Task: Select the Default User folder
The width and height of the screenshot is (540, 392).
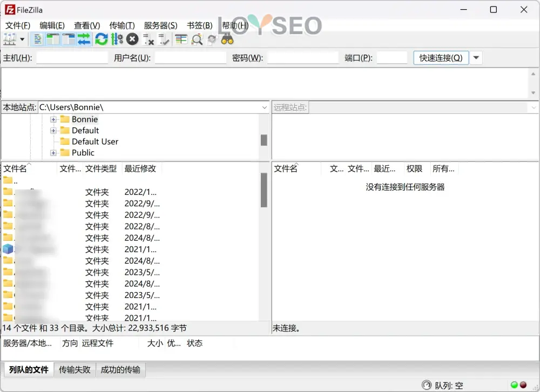Action: coord(94,141)
